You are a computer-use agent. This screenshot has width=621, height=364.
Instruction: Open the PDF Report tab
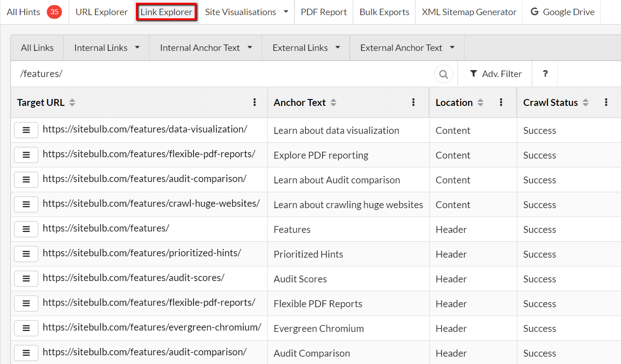tap(324, 12)
